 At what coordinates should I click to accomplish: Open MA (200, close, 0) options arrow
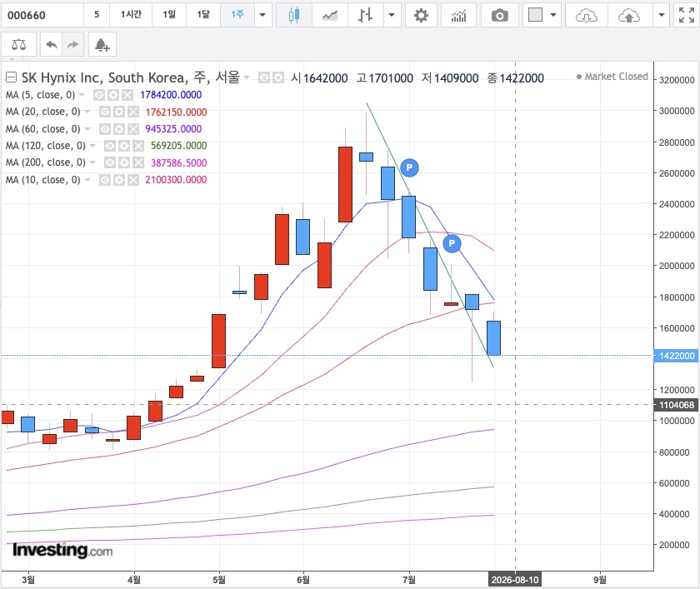(92, 162)
